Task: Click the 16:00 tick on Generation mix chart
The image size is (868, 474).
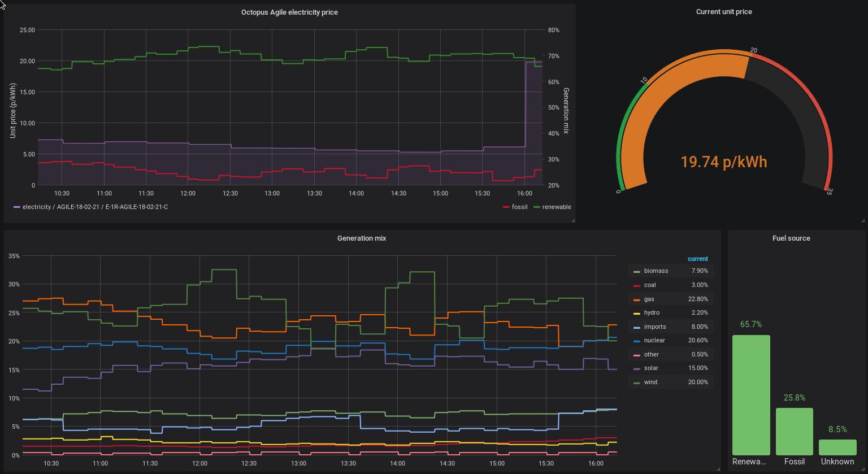Action: pyautogui.click(x=596, y=463)
